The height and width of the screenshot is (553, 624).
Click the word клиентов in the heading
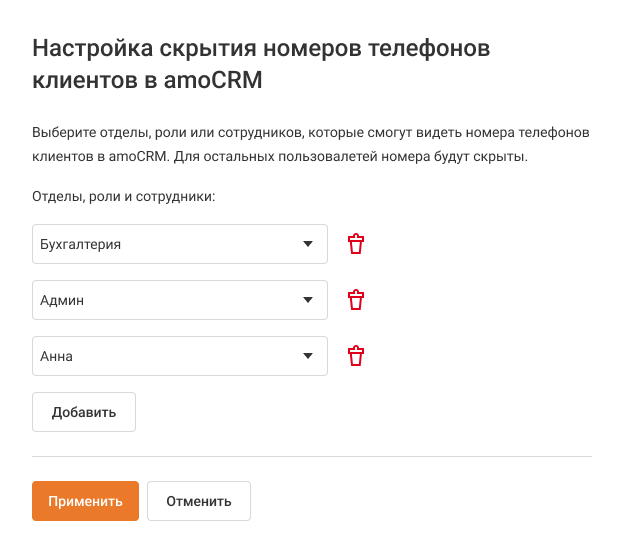(79, 80)
